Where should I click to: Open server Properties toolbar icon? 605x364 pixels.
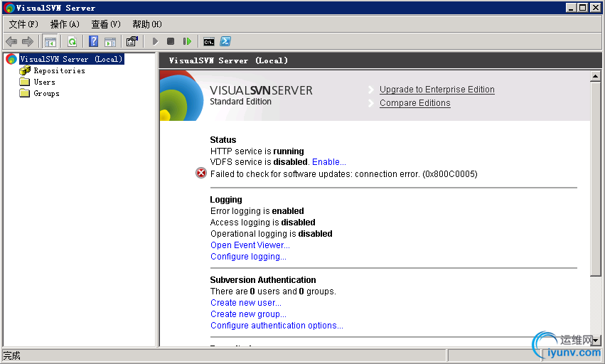click(132, 41)
